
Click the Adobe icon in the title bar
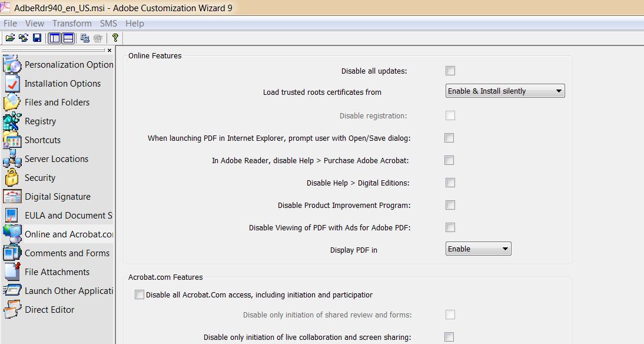coord(5,6)
